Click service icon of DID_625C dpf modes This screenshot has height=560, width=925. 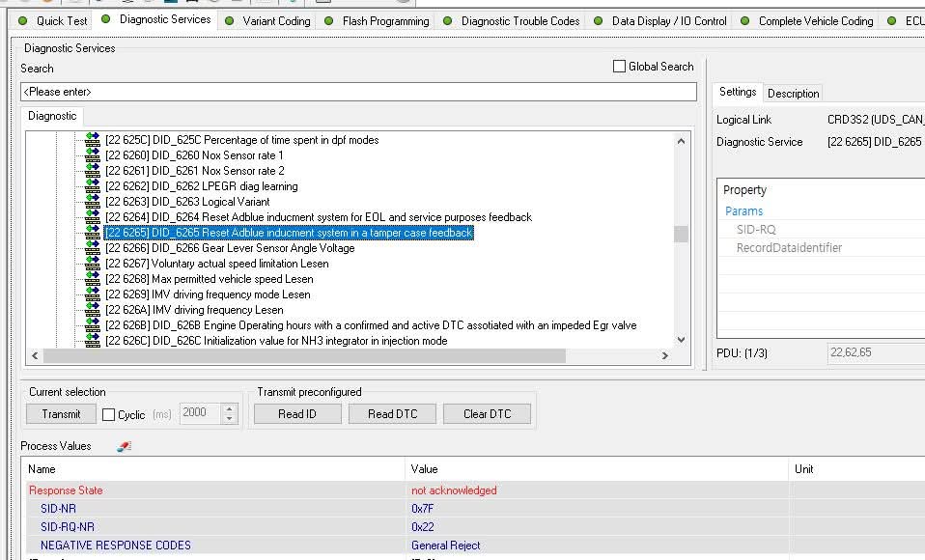(93, 140)
